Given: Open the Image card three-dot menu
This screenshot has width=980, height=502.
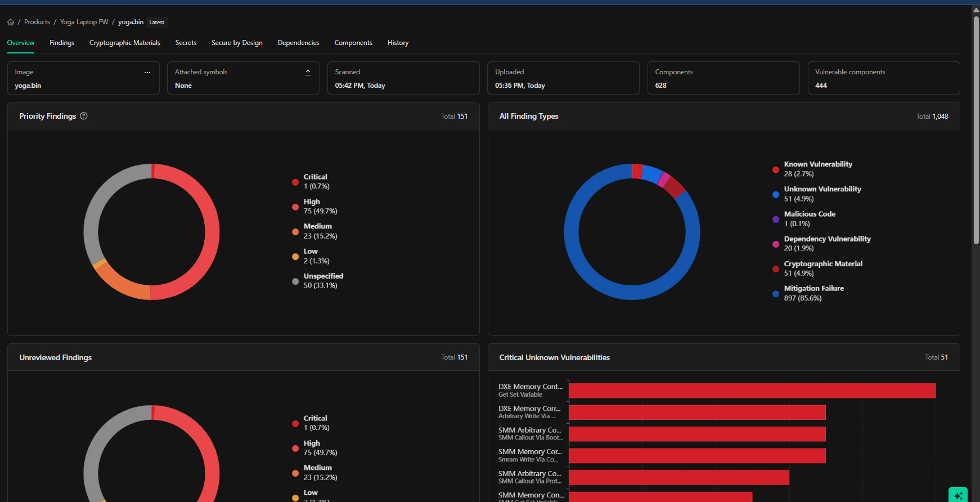Looking at the screenshot, I should (x=147, y=73).
